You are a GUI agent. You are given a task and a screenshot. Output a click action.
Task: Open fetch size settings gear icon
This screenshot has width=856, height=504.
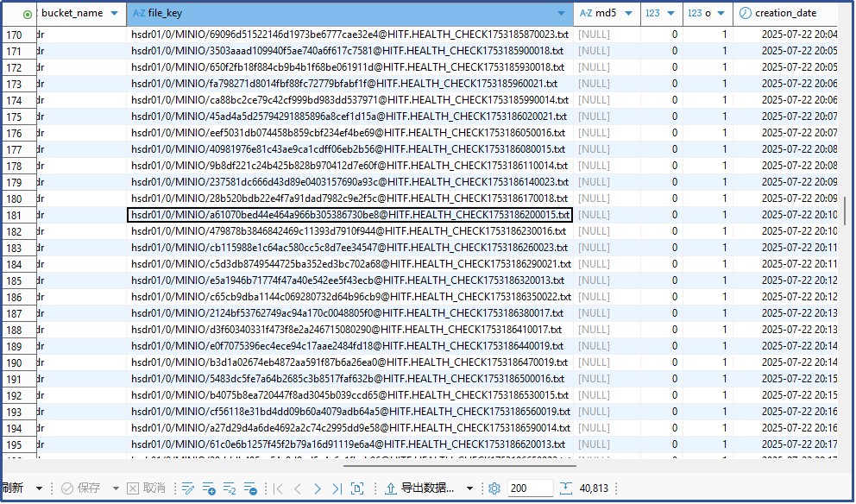(x=494, y=488)
